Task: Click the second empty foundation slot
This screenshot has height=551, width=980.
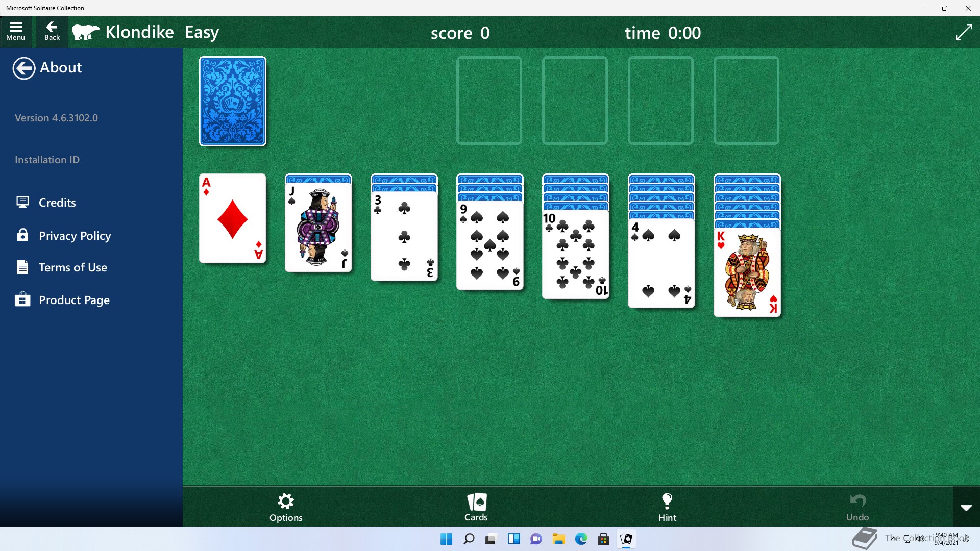Action: [575, 101]
